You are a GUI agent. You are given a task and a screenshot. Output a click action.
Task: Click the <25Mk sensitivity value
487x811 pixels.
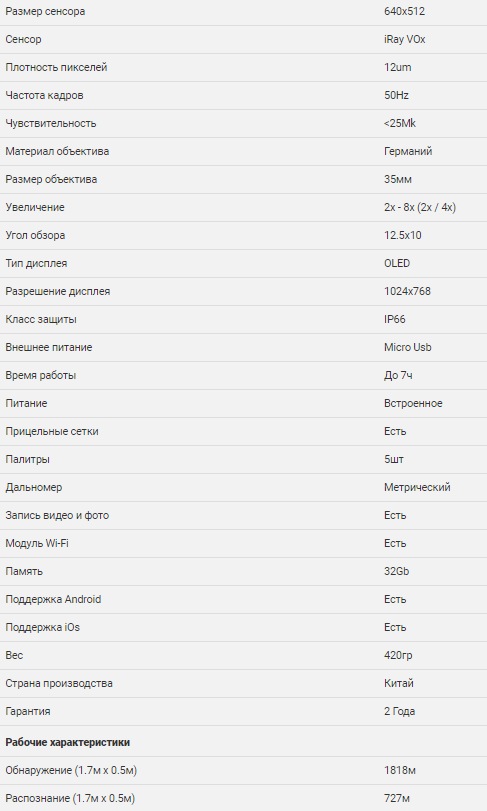400,123
